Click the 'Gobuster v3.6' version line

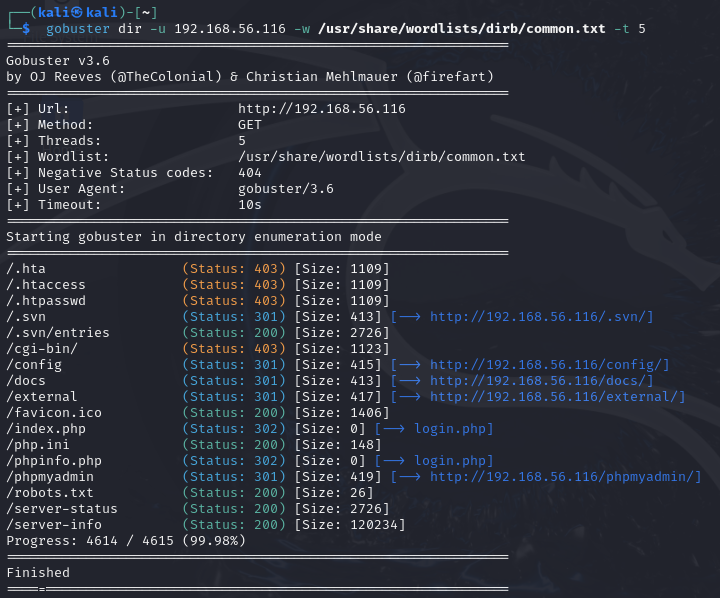pos(58,61)
